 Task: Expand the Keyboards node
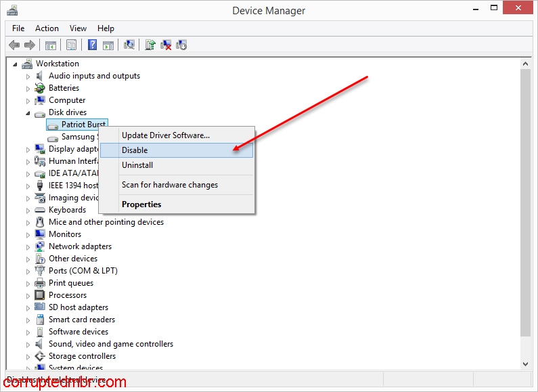pyautogui.click(x=28, y=210)
